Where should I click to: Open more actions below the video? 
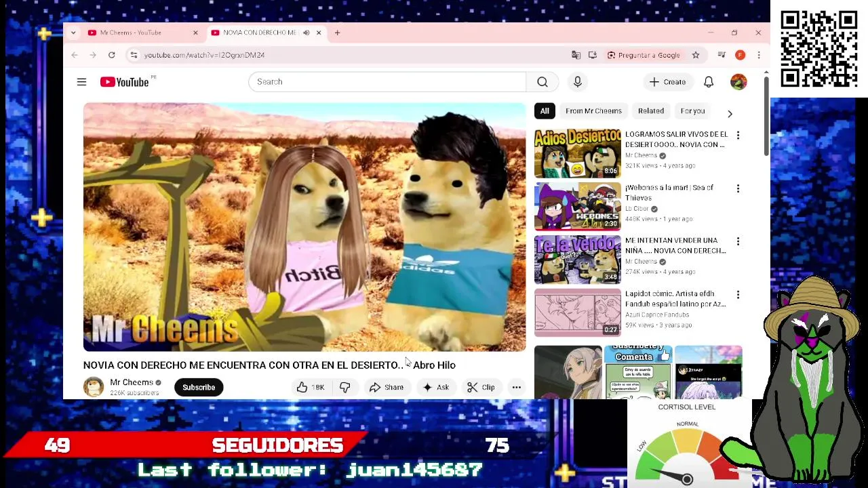[x=516, y=387]
